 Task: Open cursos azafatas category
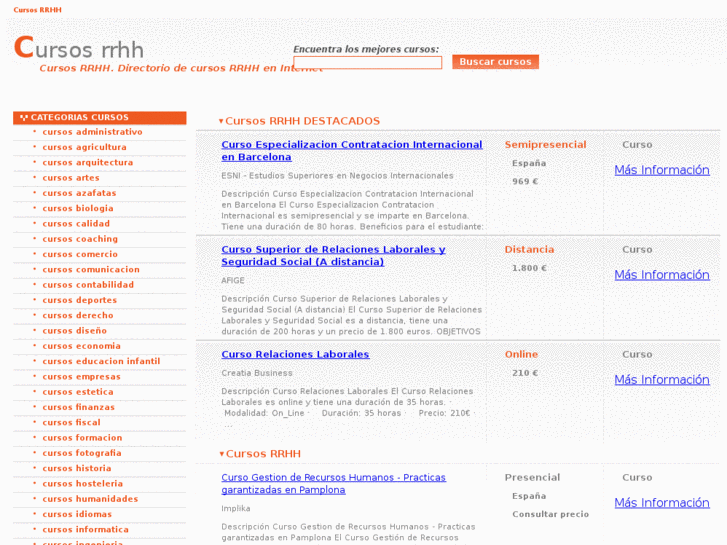[79, 193]
